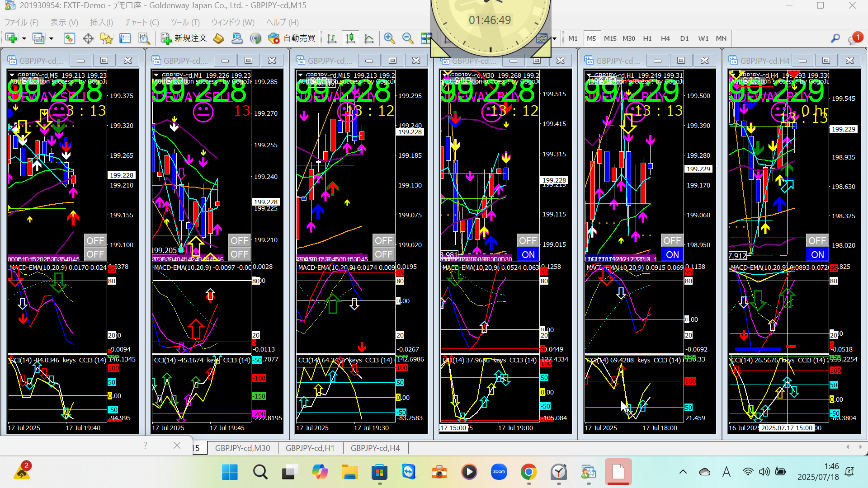Zoom out the chart with magnifier minus

tap(407, 38)
